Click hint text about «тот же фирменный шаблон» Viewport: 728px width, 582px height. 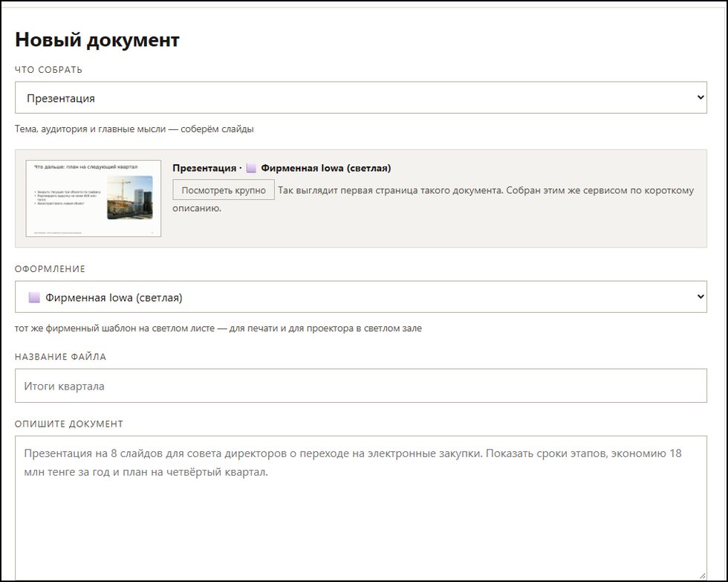point(218,328)
